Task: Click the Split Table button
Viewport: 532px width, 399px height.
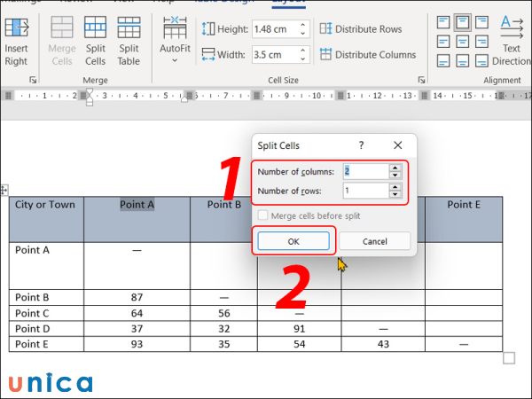Action: [129, 42]
